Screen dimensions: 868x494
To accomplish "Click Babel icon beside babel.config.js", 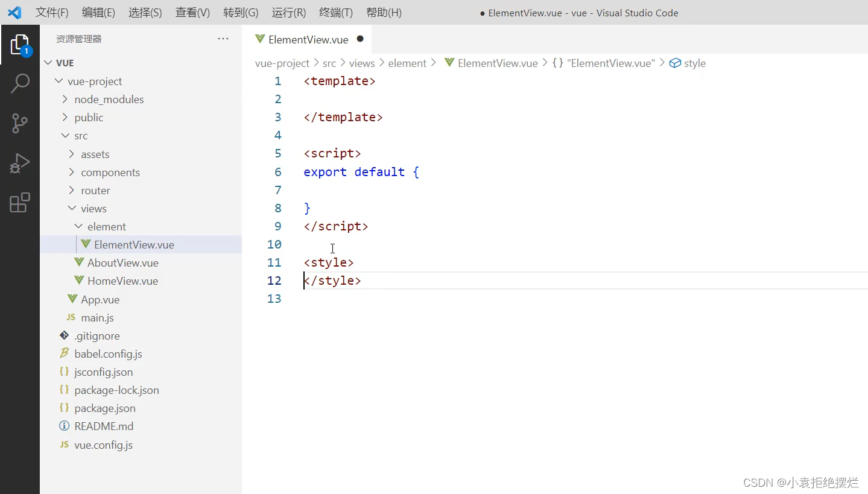I will click(65, 353).
